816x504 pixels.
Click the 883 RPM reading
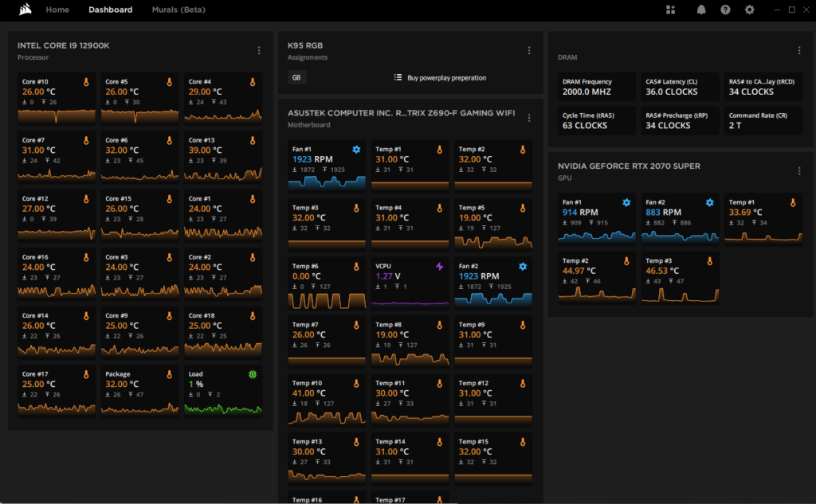coord(663,213)
